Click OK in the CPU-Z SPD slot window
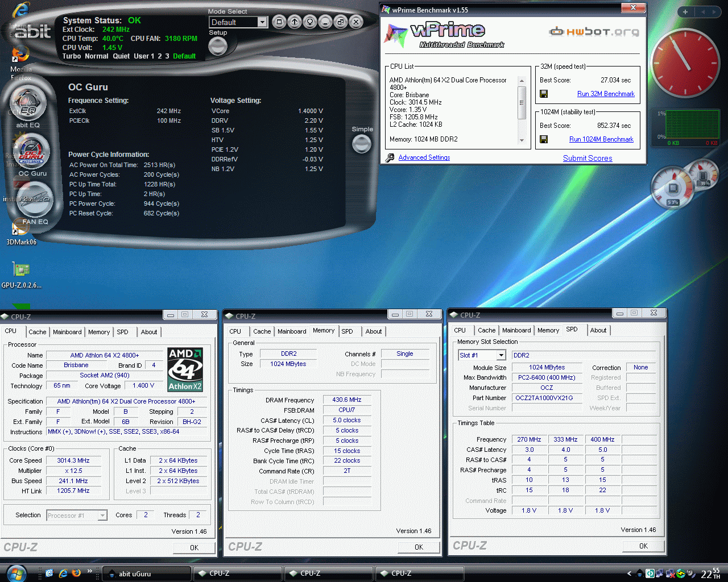Viewport: 728px width, 582px height. point(643,546)
